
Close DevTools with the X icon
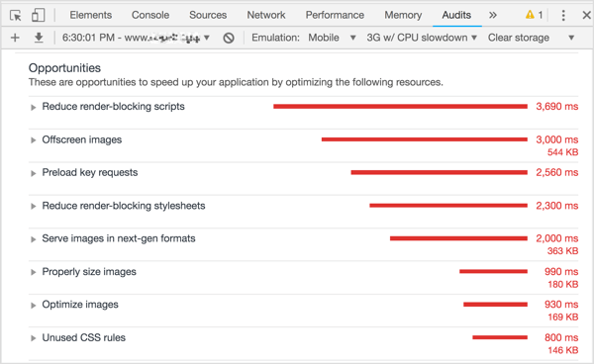[x=586, y=15]
